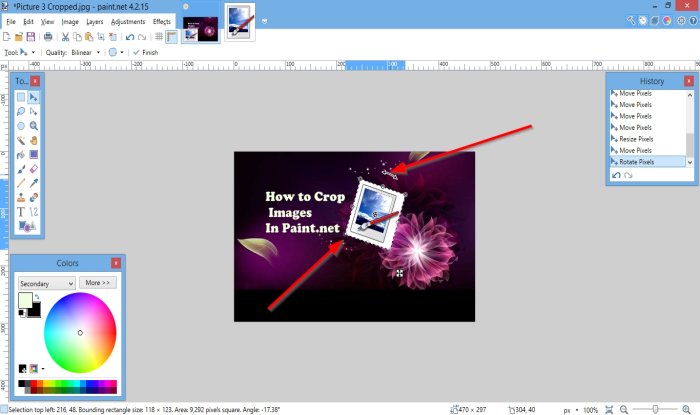Click the More >> button in Colors

(98, 282)
